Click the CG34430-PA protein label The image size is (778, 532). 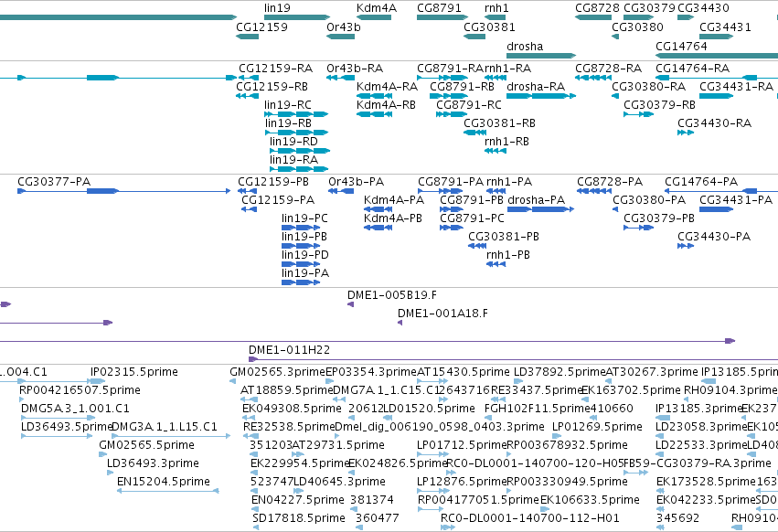(x=714, y=237)
